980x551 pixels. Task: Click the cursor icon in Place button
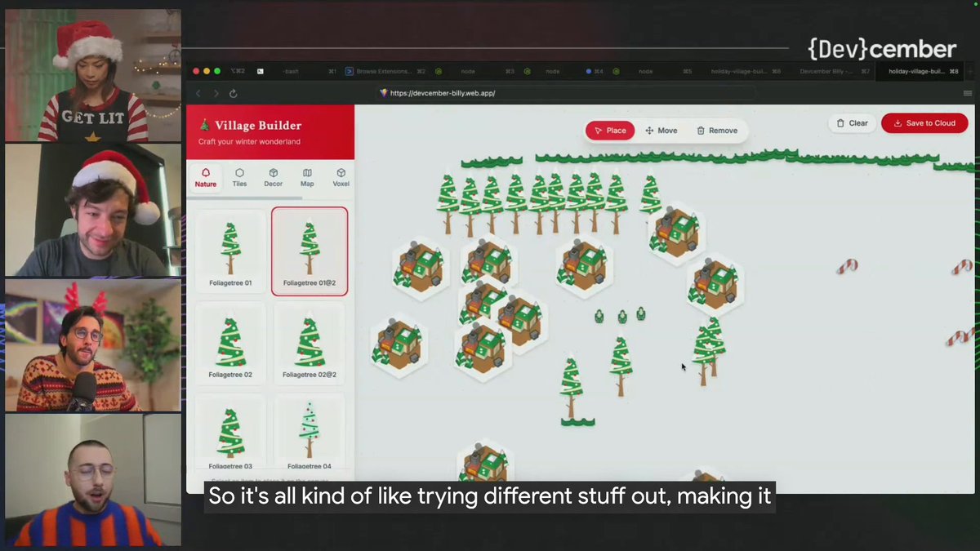click(x=599, y=131)
